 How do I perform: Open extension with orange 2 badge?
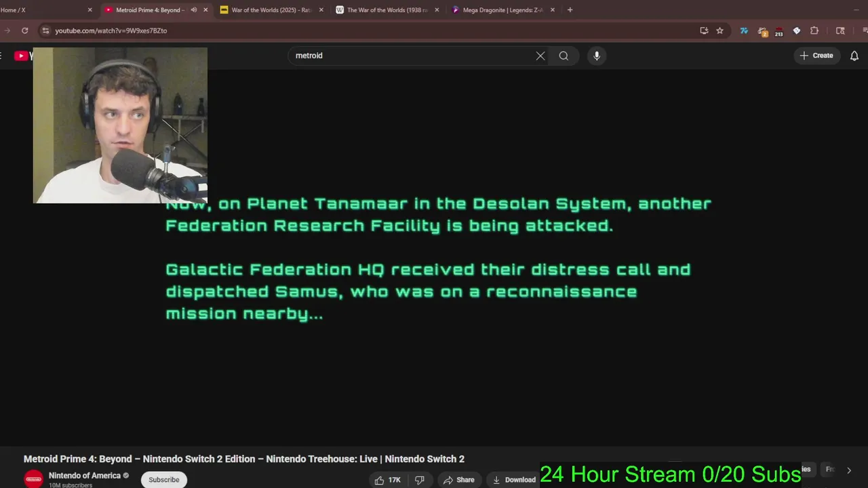click(762, 31)
